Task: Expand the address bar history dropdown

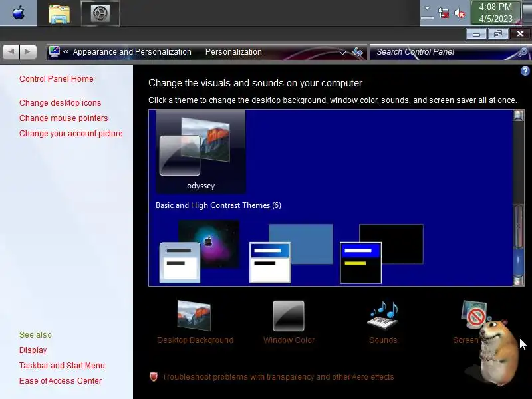Action: tap(342, 53)
